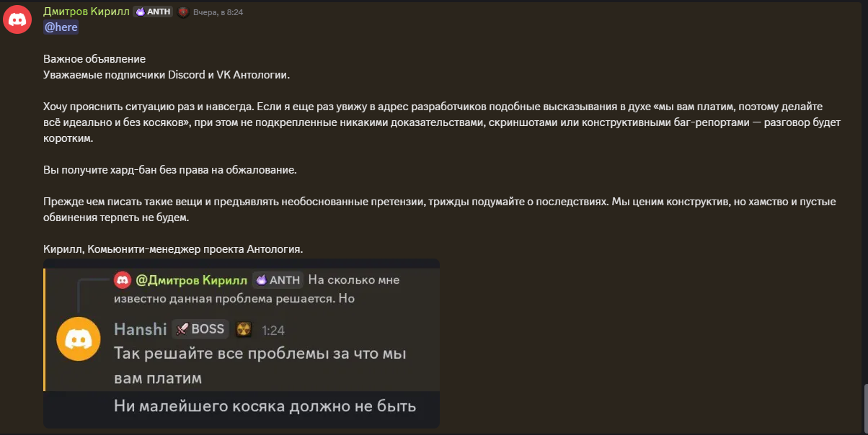Click the "Важное объявление" heading line
Image resolution: width=868 pixels, height=435 pixels.
[94, 59]
